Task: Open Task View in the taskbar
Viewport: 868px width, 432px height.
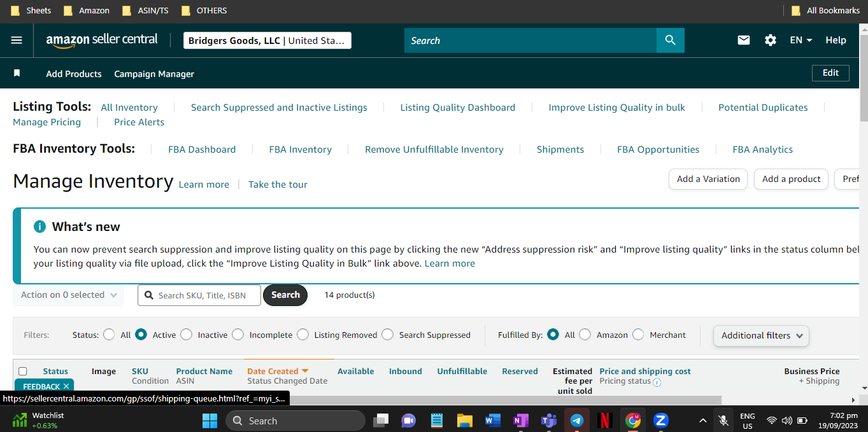Action: 381,421
